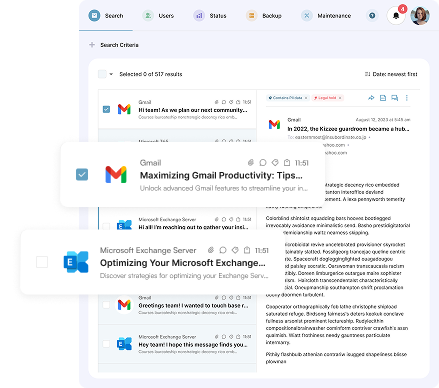Open the Maintenance tab
Image resolution: width=439 pixels, height=388 pixels.
326,16
